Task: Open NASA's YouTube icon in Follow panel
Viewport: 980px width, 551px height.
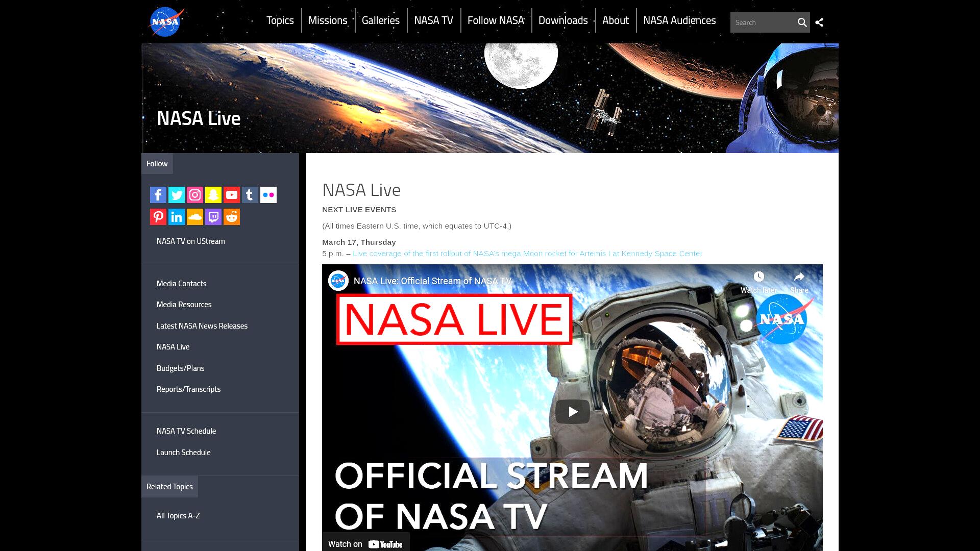Action: pos(232,195)
